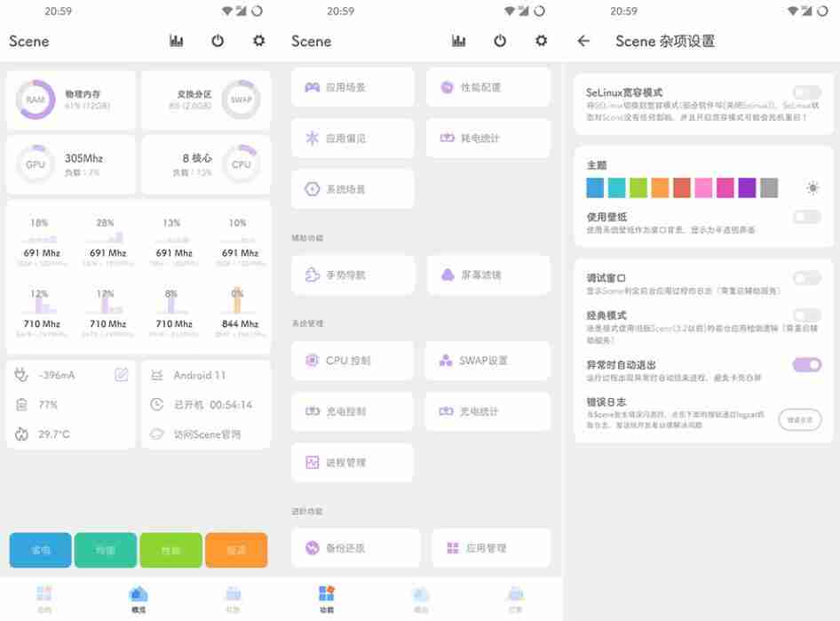Image resolution: width=840 pixels, height=621 pixels.
Task: Open 进程管理 tile
Action: coord(353,462)
